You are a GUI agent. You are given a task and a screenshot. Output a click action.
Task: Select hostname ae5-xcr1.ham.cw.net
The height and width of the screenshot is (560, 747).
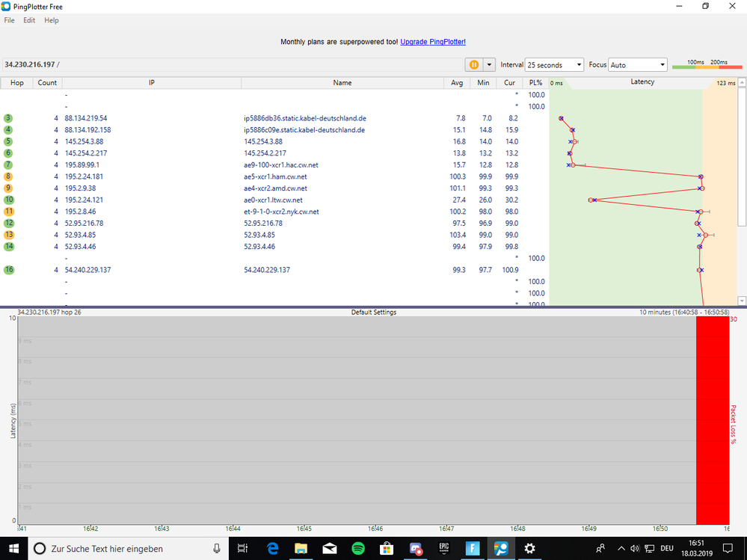tap(275, 176)
